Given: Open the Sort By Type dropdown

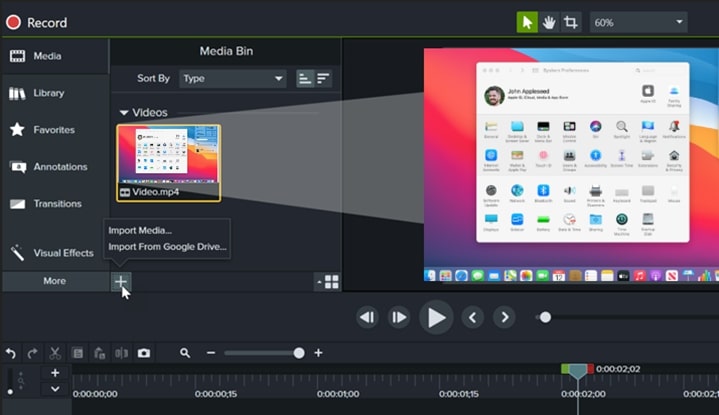Looking at the screenshot, I should point(232,78).
